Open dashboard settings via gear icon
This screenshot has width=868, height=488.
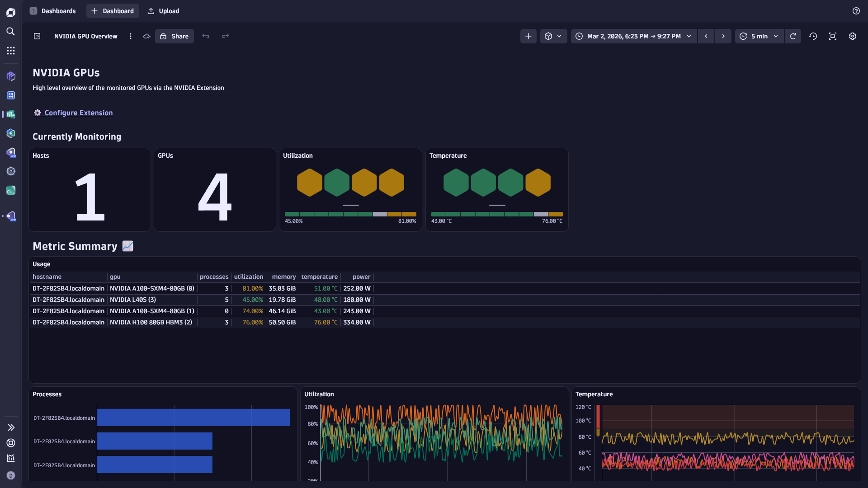tap(853, 36)
